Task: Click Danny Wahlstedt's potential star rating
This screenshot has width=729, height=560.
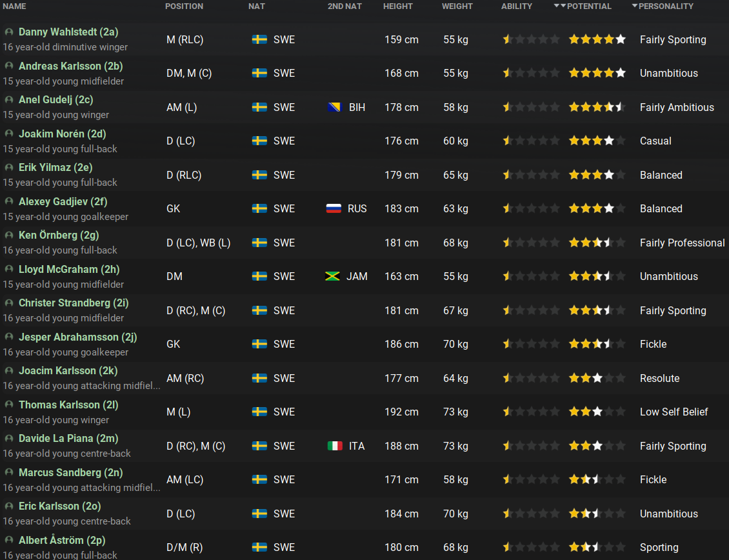Action: 597,39
